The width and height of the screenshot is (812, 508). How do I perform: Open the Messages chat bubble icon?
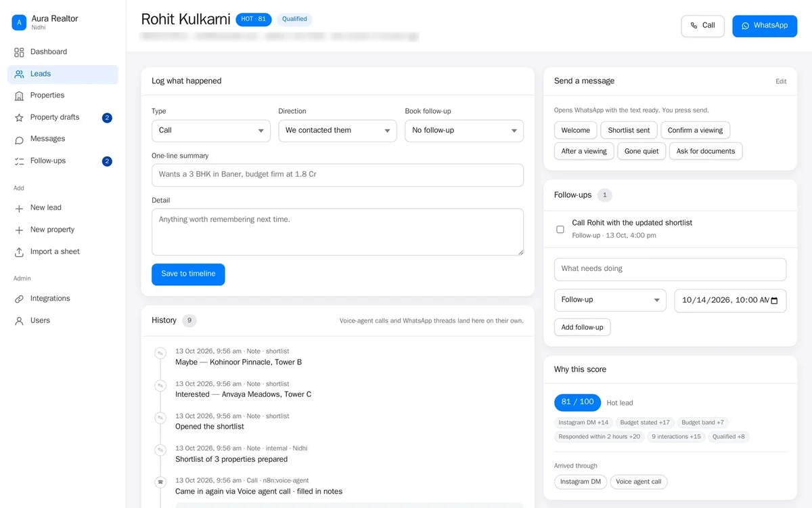pyautogui.click(x=19, y=140)
